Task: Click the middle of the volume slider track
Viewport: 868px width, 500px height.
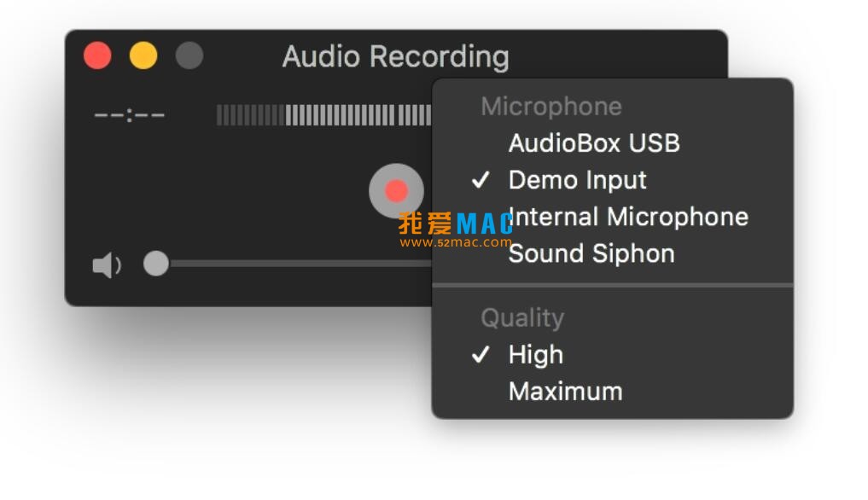Action: coord(299,265)
